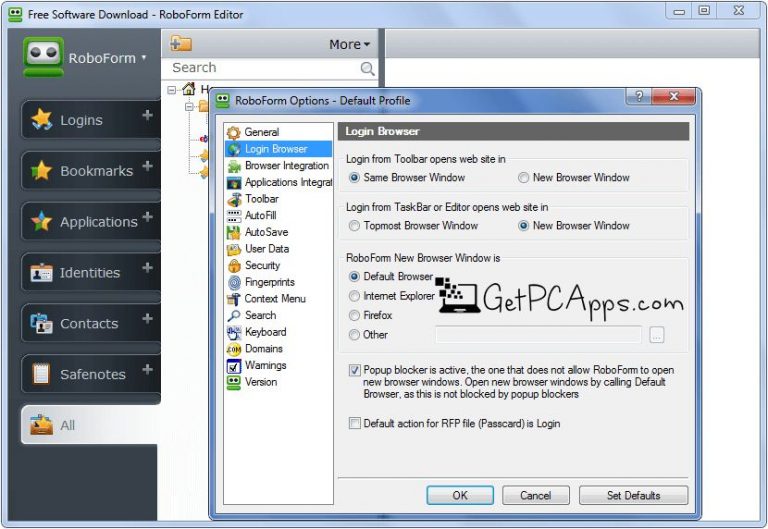Select the Toolbar hammer icon

(x=234, y=199)
